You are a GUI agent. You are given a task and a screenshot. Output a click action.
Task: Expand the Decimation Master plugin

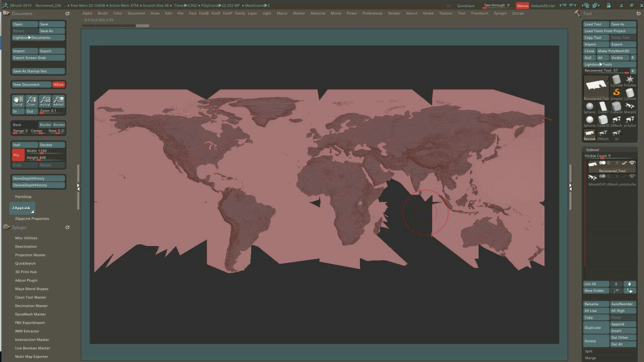pyautogui.click(x=31, y=306)
